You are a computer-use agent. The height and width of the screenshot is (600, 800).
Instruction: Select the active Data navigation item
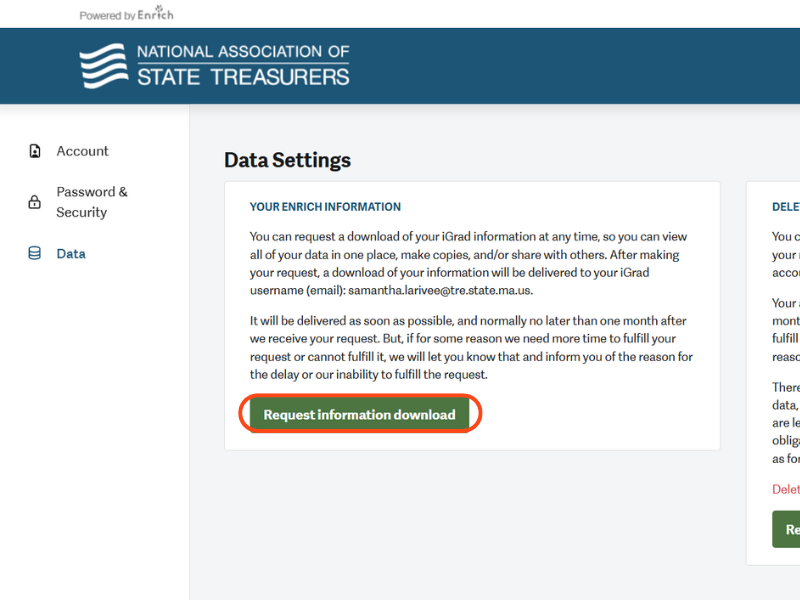pyautogui.click(x=71, y=253)
